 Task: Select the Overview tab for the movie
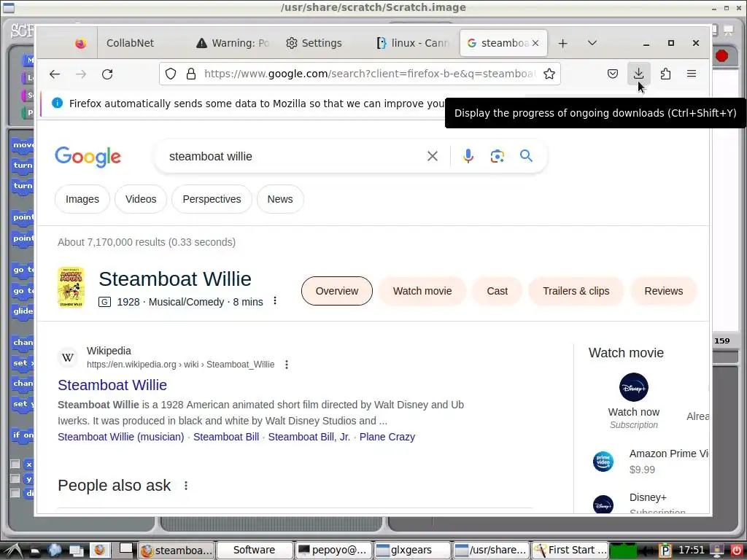337,291
